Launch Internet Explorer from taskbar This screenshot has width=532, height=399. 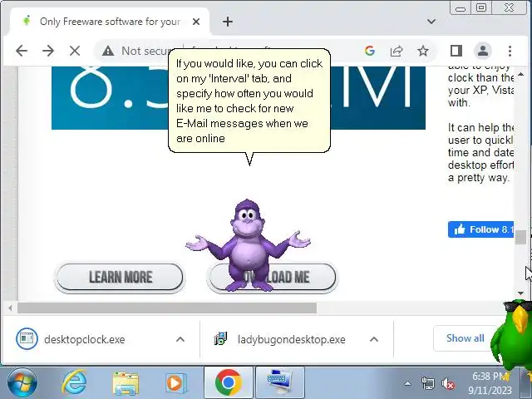[74, 382]
